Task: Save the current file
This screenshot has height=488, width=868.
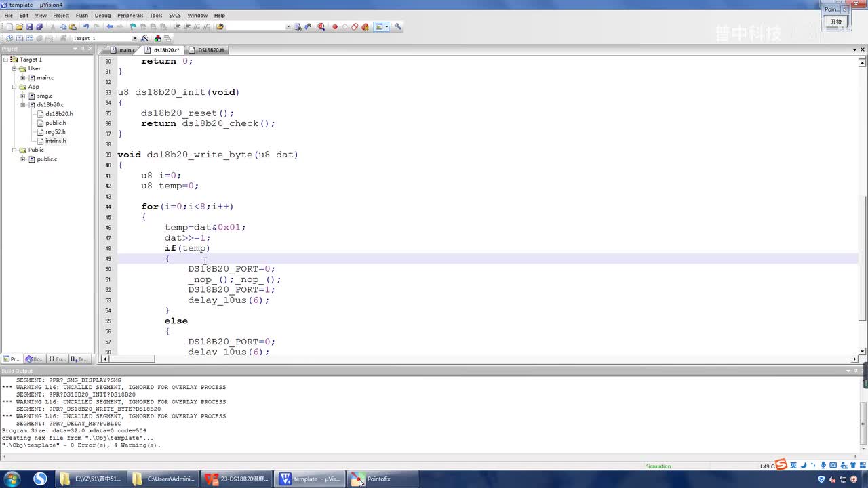Action: tap(29, 27)
